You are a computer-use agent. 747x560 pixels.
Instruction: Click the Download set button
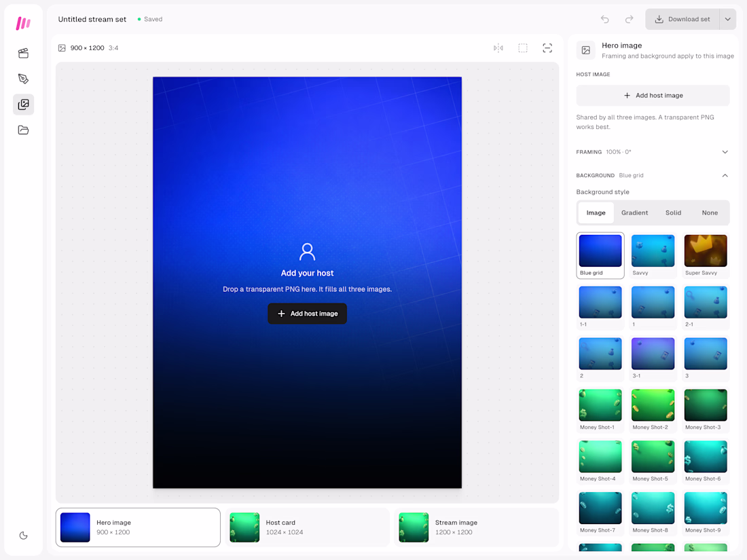[682, 20]
